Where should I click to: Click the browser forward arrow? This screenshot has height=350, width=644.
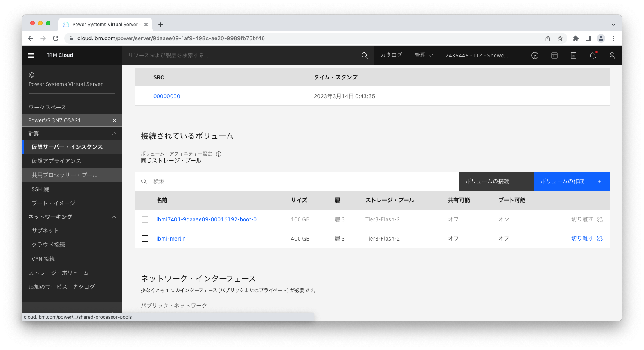pyautogui.click(x=43, y=38)
